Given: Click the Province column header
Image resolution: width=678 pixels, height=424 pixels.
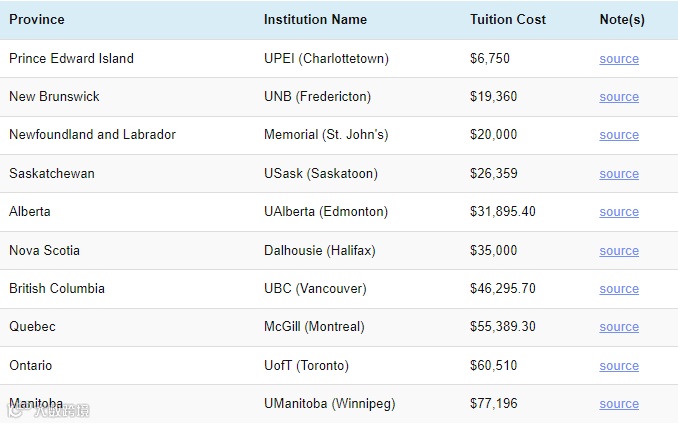Looking at the screenshot, I should (37, 19).
